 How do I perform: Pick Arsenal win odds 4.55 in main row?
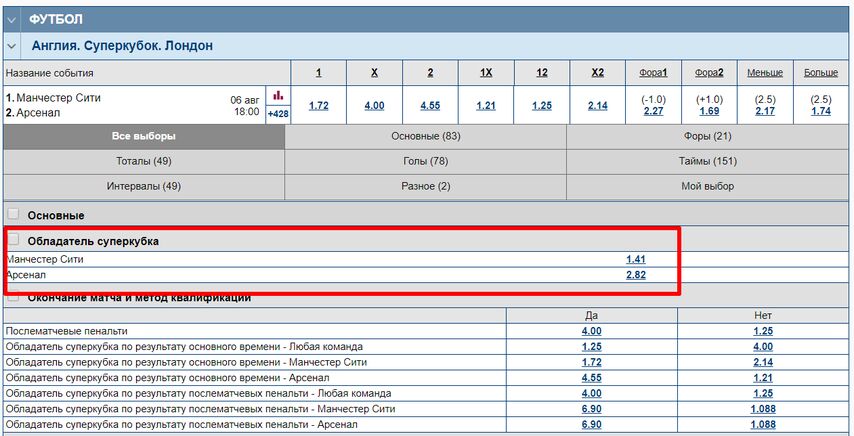click(x=430, y=106)
